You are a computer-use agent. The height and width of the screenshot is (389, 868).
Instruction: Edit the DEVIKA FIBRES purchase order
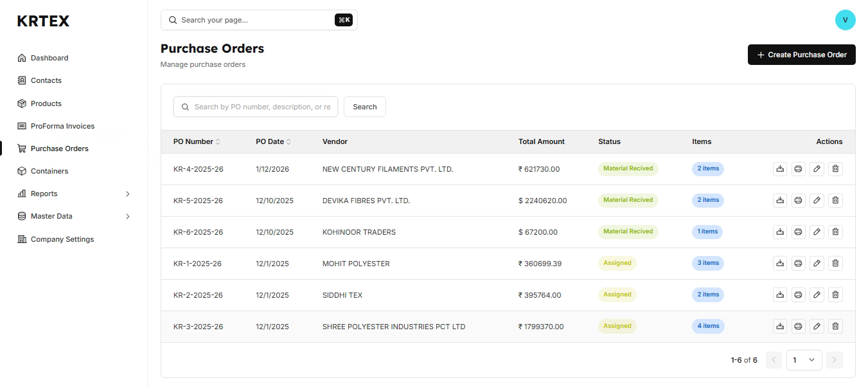pos(817,201)
